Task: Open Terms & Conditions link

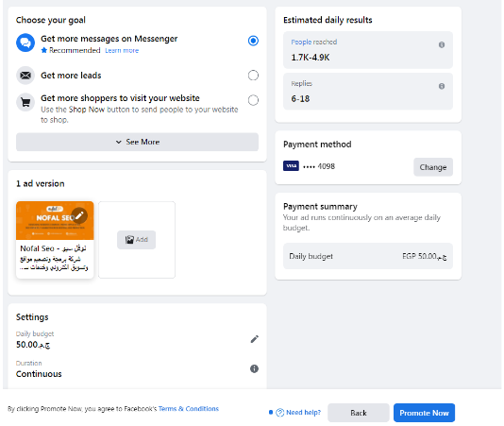Action: [x=189, y=409]
